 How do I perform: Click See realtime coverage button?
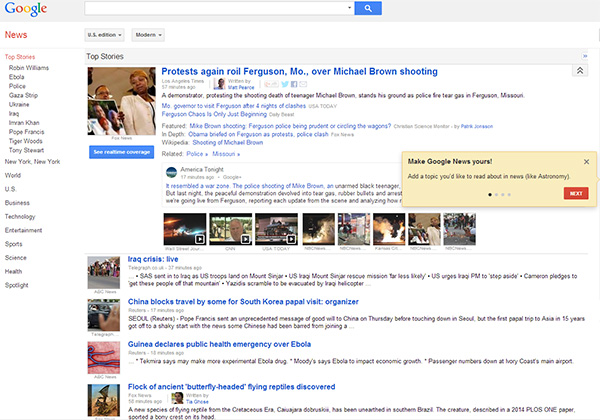tap(119, 151)
